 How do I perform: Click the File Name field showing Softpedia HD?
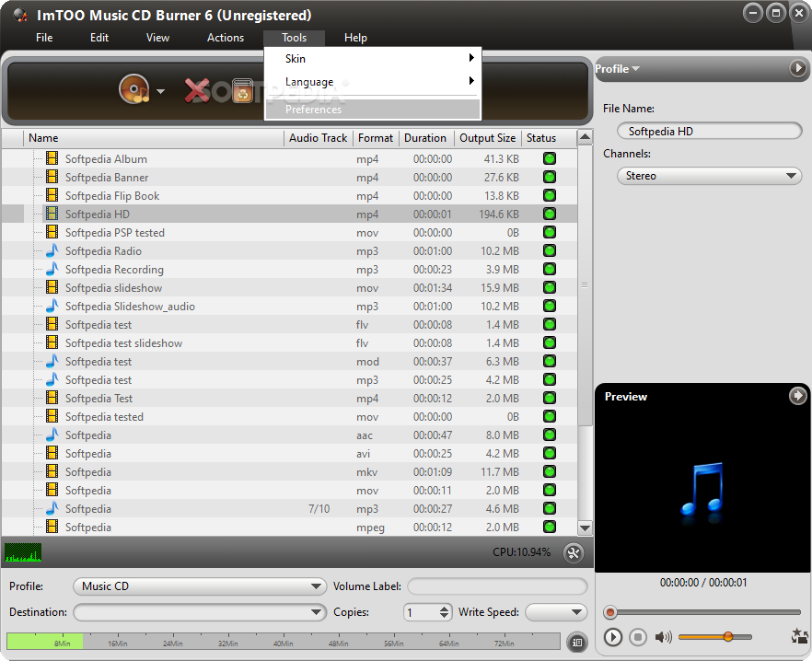(x=710, y=131)
